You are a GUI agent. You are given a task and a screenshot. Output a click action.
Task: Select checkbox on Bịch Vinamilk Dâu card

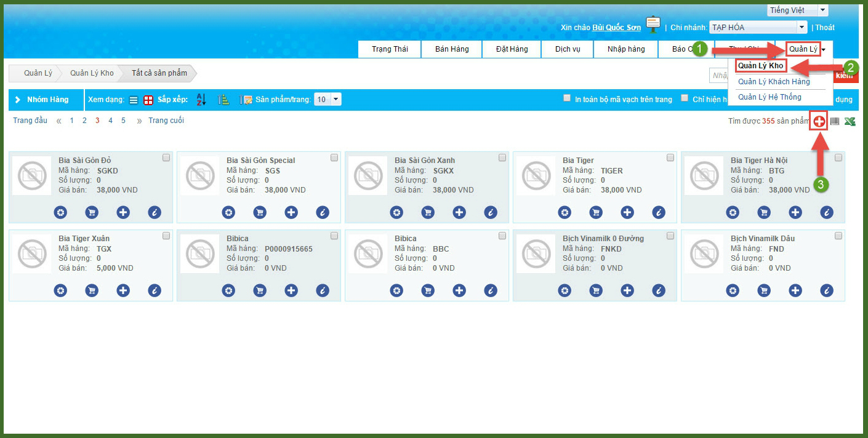point(838,236)
